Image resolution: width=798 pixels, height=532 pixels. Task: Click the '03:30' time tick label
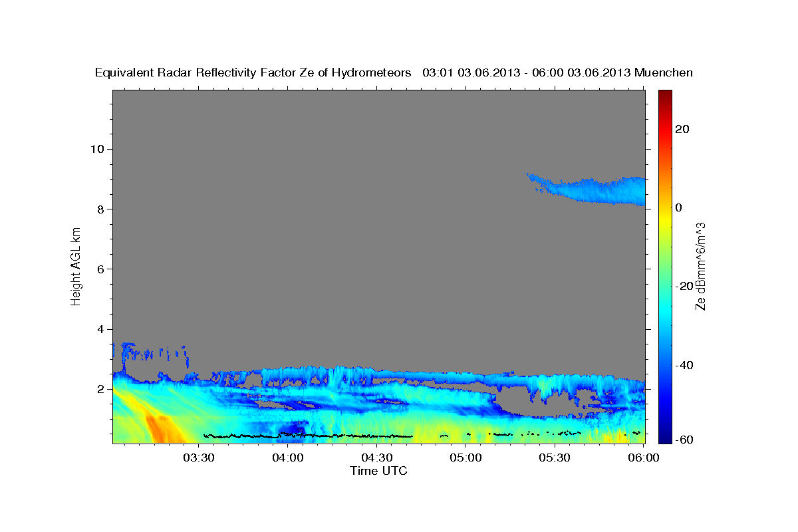click(x=199, y=458)
